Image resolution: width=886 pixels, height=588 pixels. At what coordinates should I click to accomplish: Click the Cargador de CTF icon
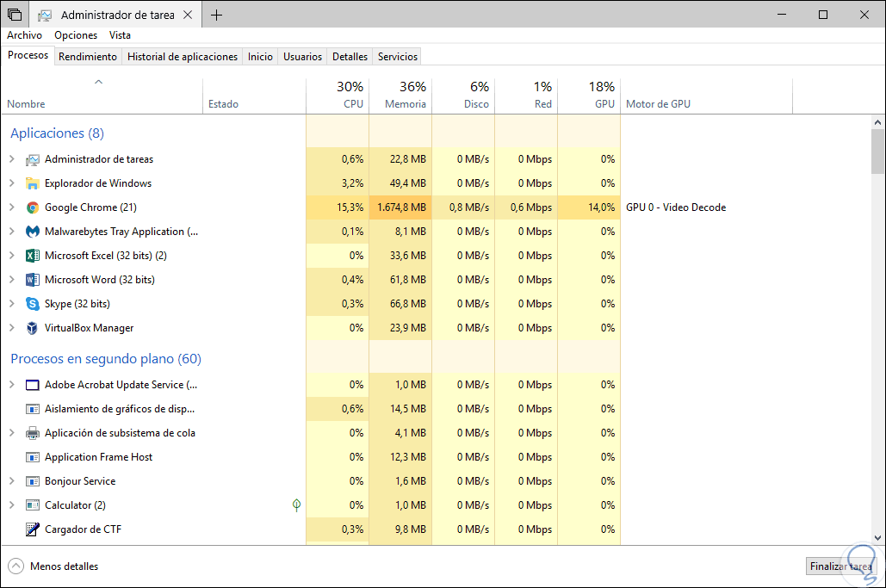33,529
